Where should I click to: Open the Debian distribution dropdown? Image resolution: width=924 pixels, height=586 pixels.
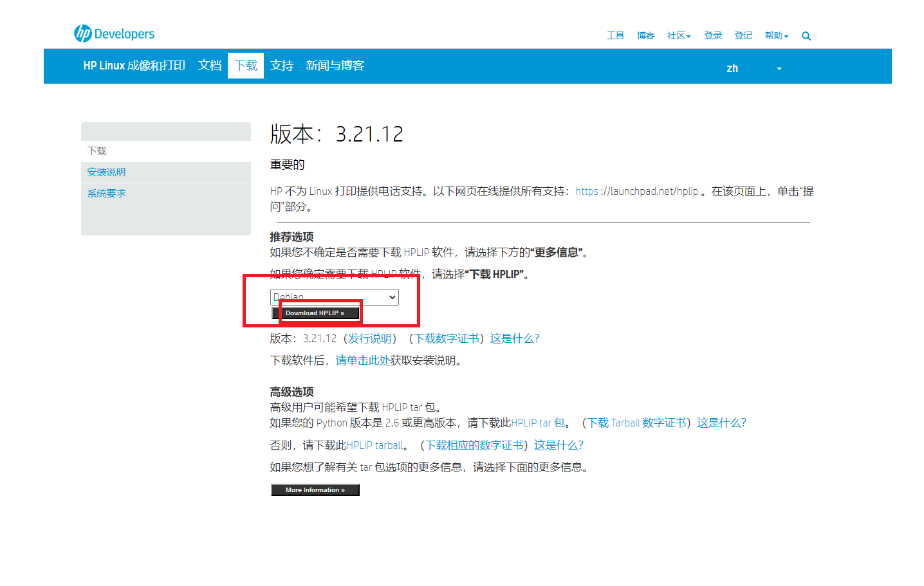point(335,297)
